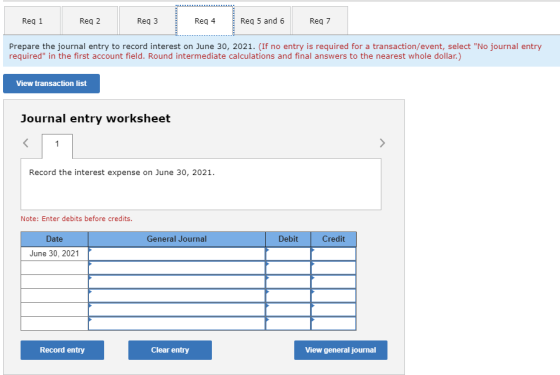Click last row Debit field
The height and width of the screenshot is (375, 560).
(288, 324)
